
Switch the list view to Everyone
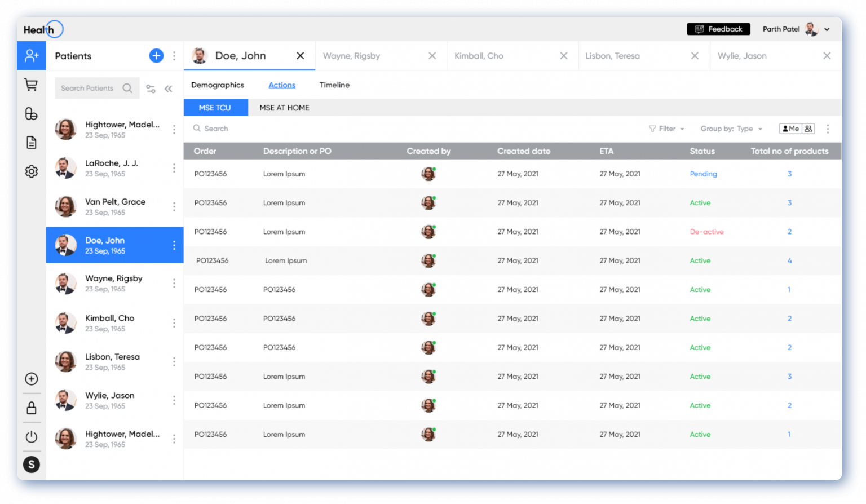coord(808,129)
